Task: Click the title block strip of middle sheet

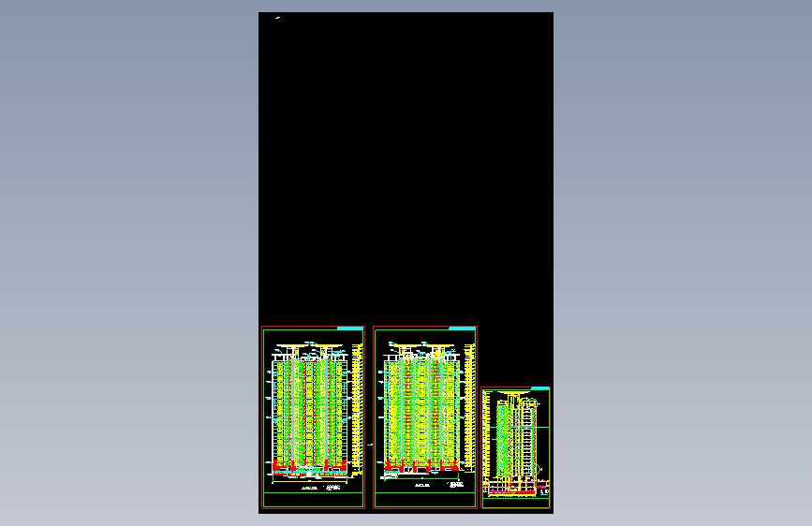Action: tap(425, 500)
